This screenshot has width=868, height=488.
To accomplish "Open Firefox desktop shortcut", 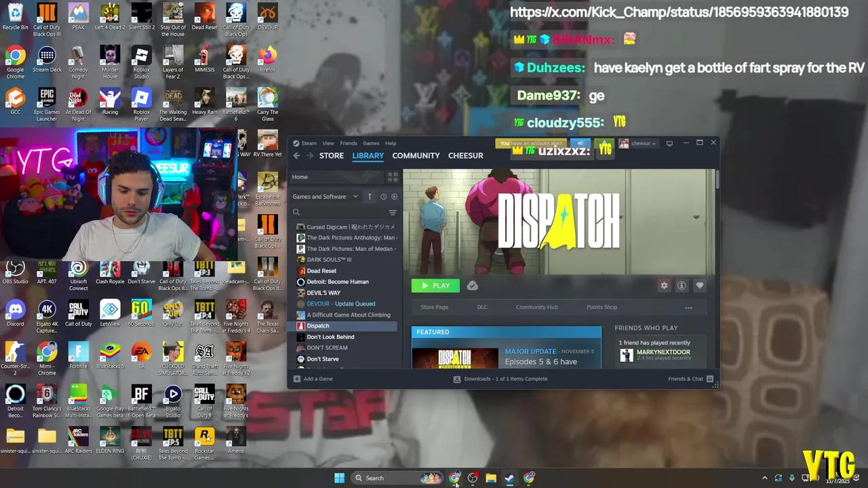I will pyautogui.click(x=268, y=60).
